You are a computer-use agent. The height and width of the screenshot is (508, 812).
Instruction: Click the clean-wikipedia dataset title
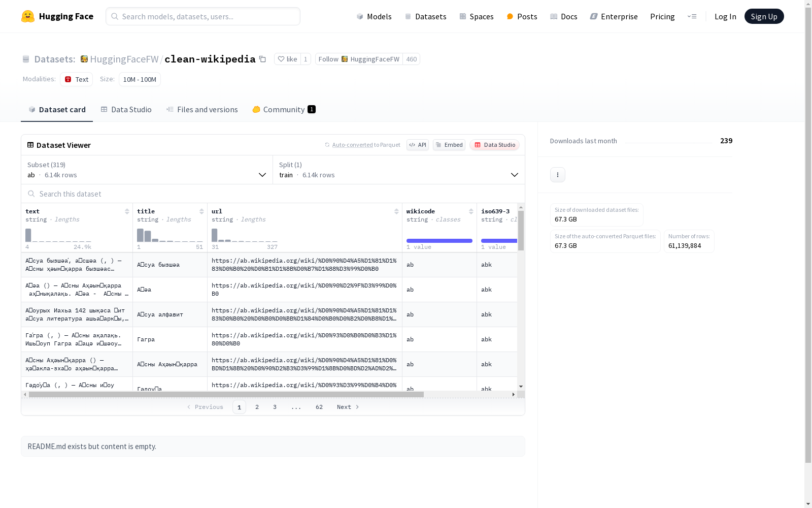coord(210,59)
